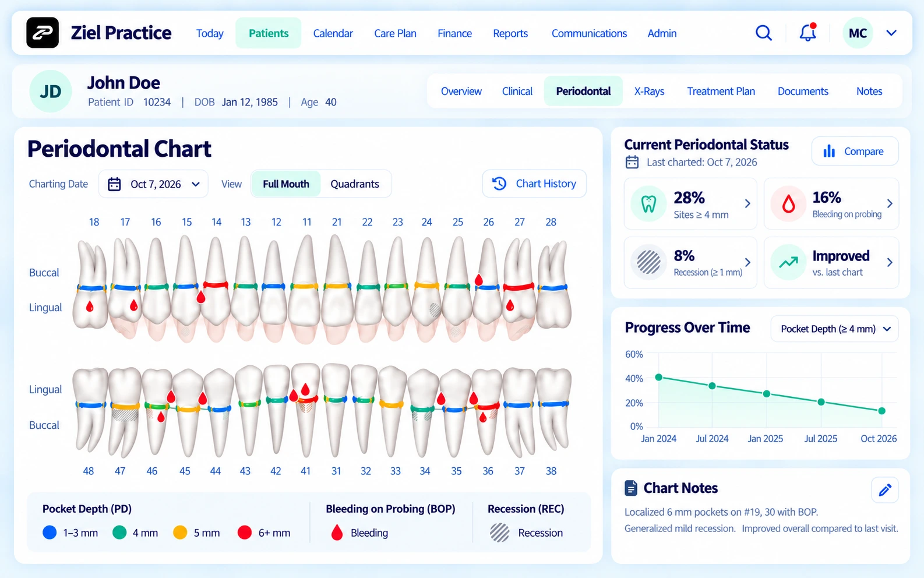Click the trend arrow icon beside Improved
Image resolution: width=924 pixels, height=578 pixels.
tap(788, 262)
